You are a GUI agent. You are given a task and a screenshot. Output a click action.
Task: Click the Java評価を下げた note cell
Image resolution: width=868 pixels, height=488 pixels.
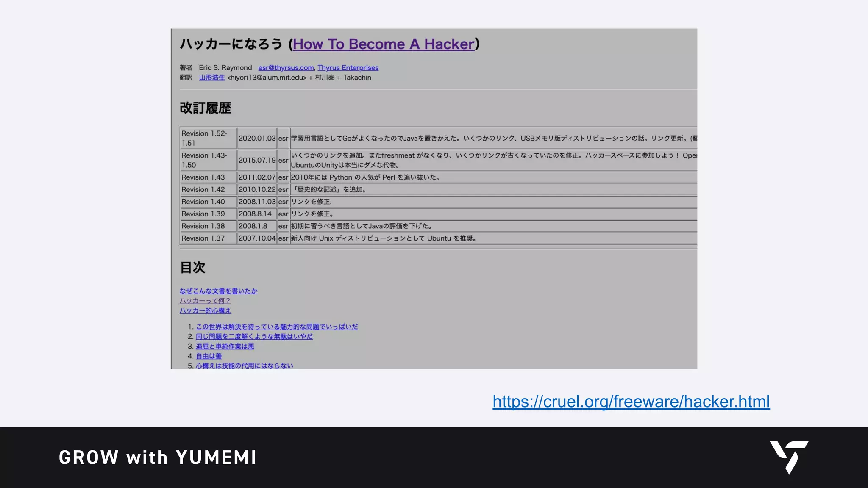pos(494,226)
